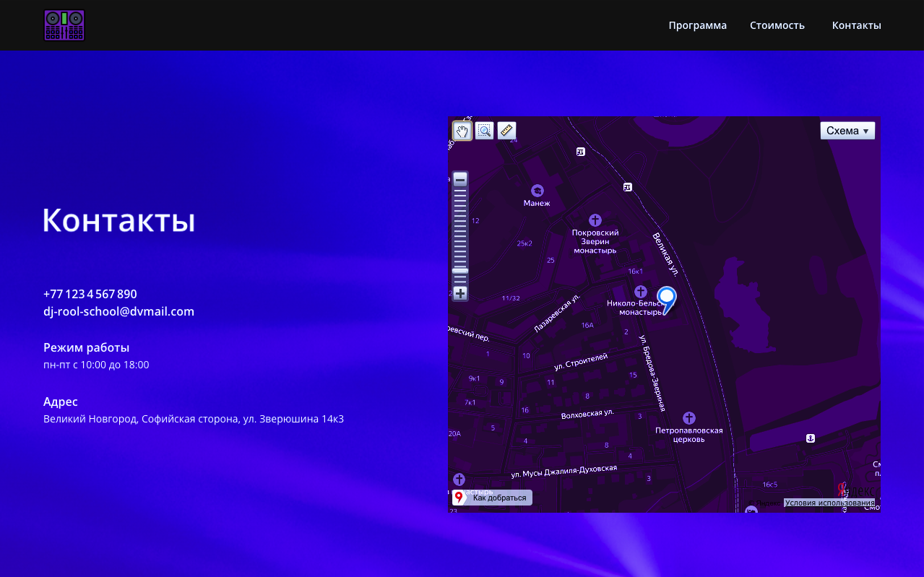Click the red pin icon in Как добраться
The width and height of the screenshot is (924, 577).
tap(459, 498)
